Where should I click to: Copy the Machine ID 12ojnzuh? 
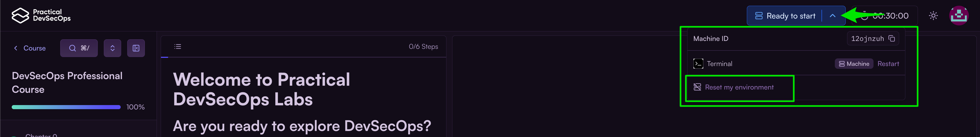(x=891, y=38)
